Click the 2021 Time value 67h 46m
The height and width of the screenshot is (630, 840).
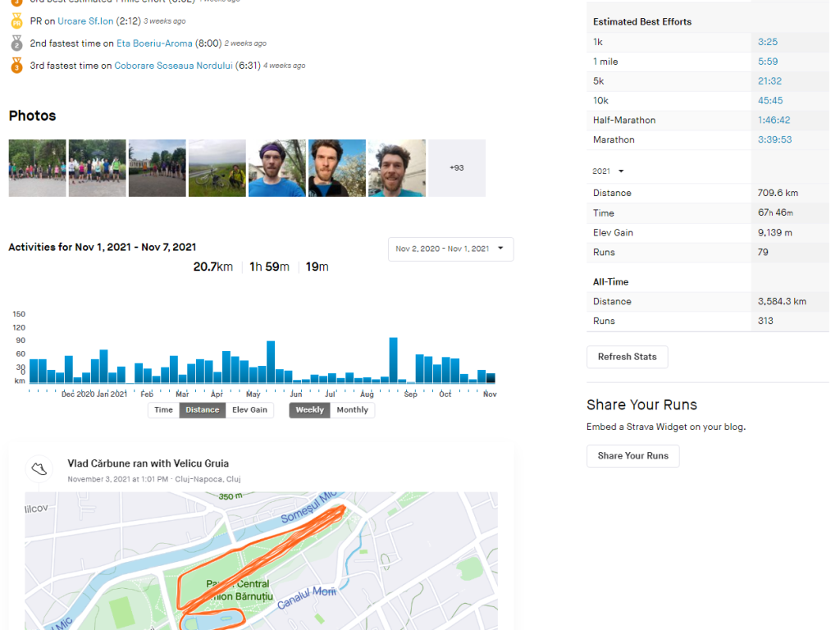tap(776, 212)
